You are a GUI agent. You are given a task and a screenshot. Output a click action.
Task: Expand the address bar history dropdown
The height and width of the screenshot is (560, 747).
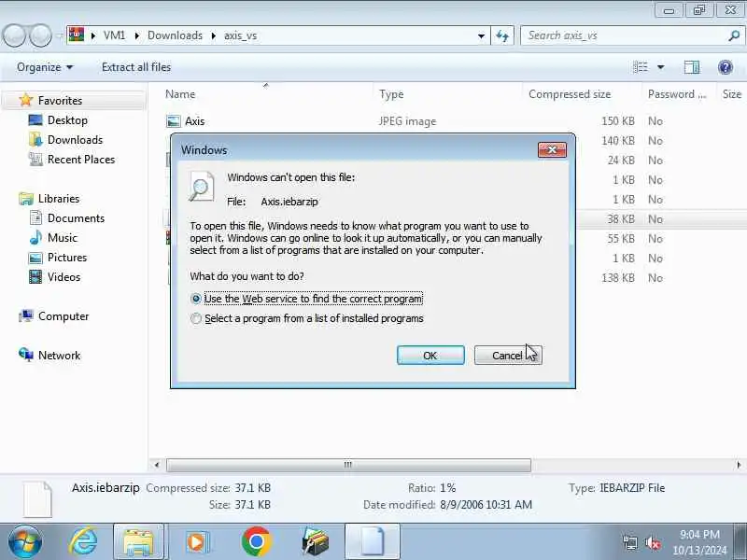coord(481,35)
